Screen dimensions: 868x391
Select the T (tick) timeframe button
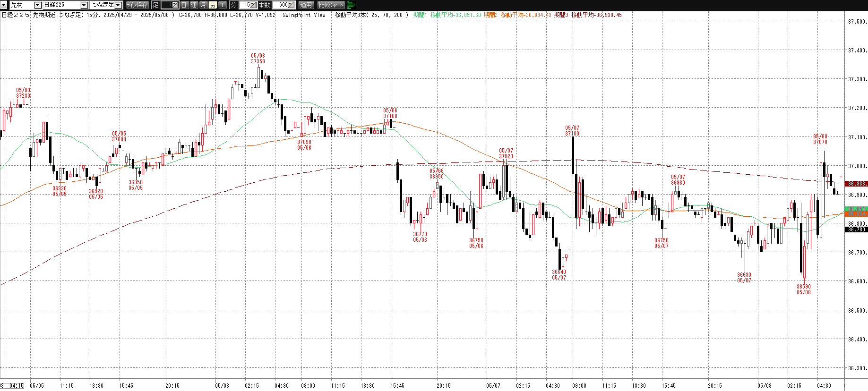(x=222, y=5)
